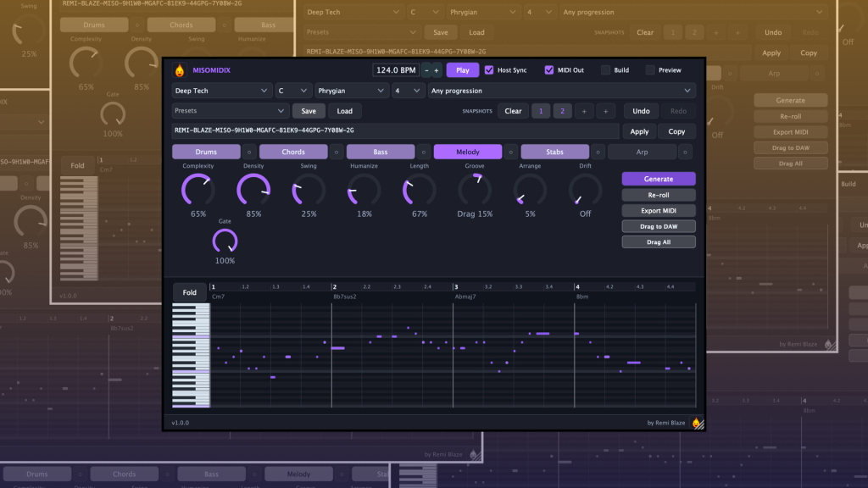Select snapshot slot 2
This screenshot has height=488, width=868.
[563, 111]
